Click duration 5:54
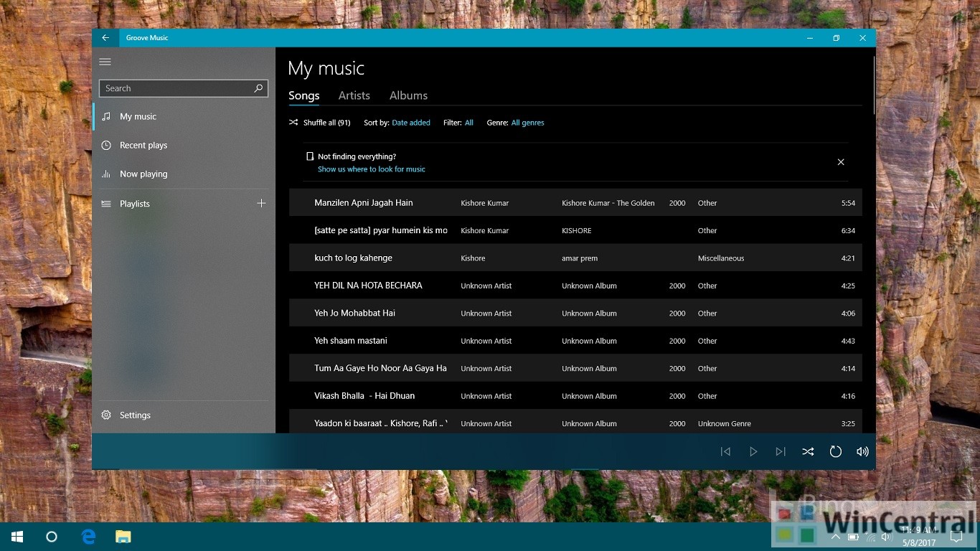Viewport: 980px width, 551px height. coord(848,203)
